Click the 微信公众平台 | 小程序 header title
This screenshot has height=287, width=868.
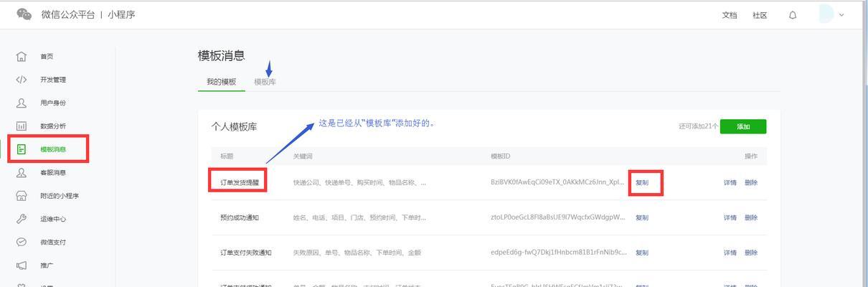tap(88, 15)
